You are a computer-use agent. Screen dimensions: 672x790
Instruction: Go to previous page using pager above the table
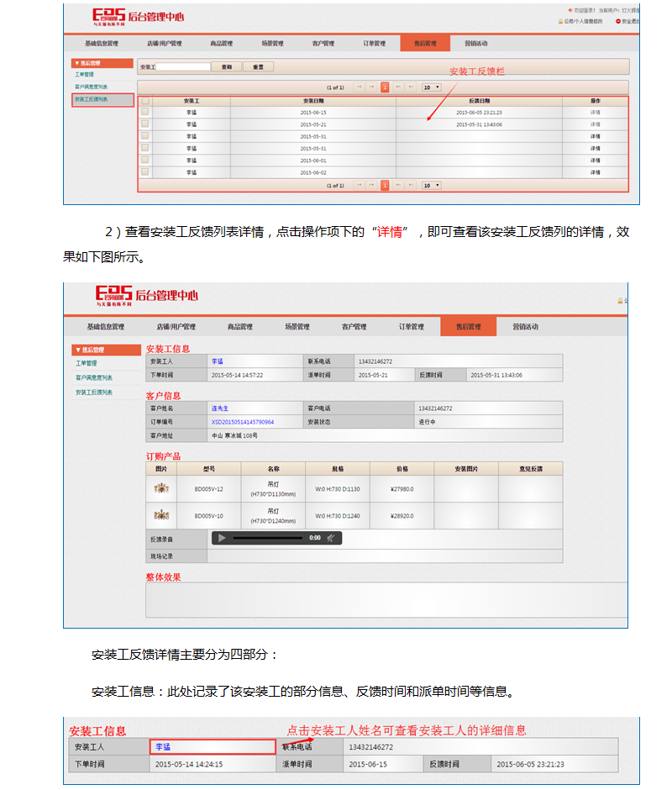tap(372, 87)
